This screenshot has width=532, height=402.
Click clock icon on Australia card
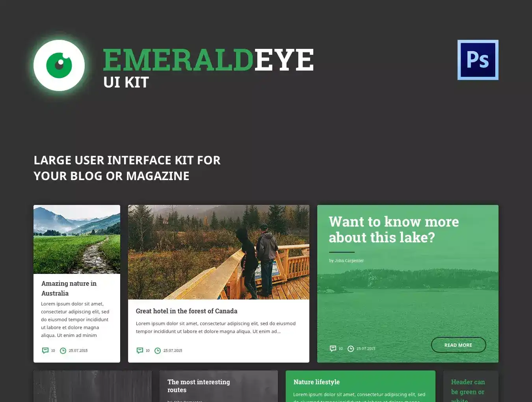coord(63,350)
